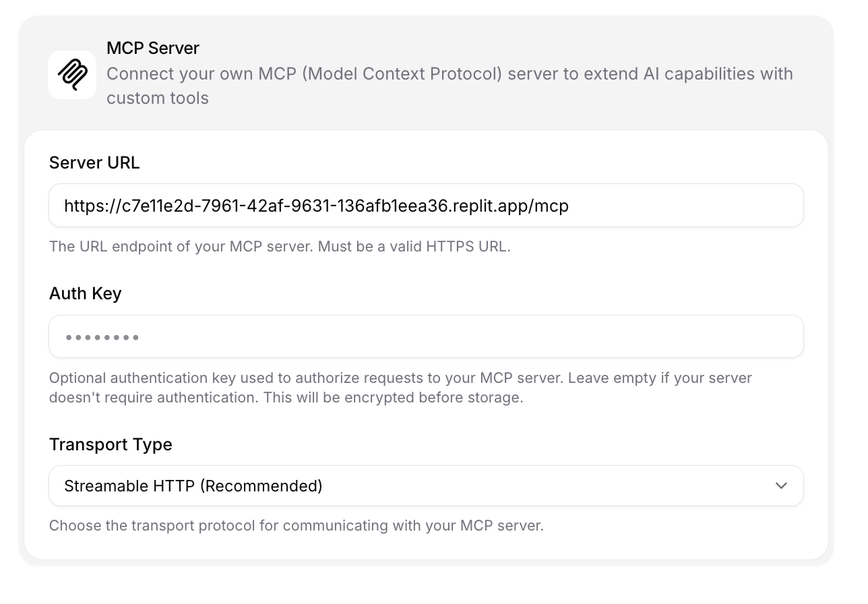Click the MCP server description text in header
The width and height of the screenshot is (868, 604).
coord(449,74)
